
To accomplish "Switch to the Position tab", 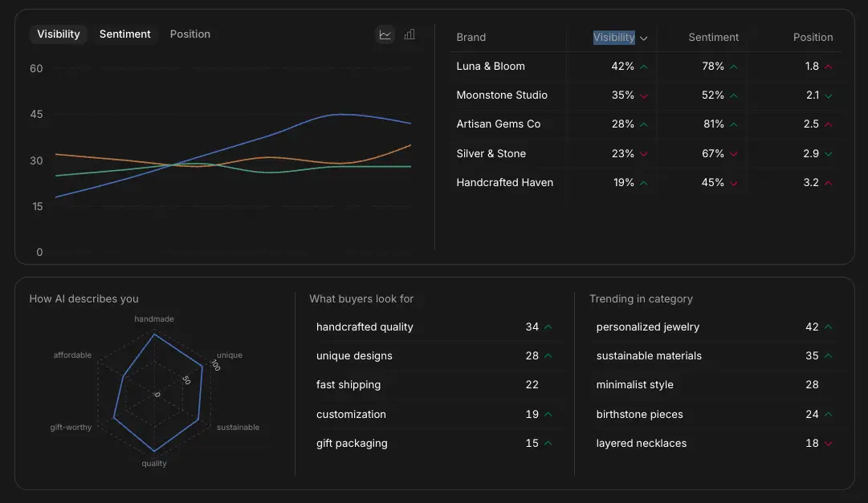I will pyautogui.click(x=190, y=34).
